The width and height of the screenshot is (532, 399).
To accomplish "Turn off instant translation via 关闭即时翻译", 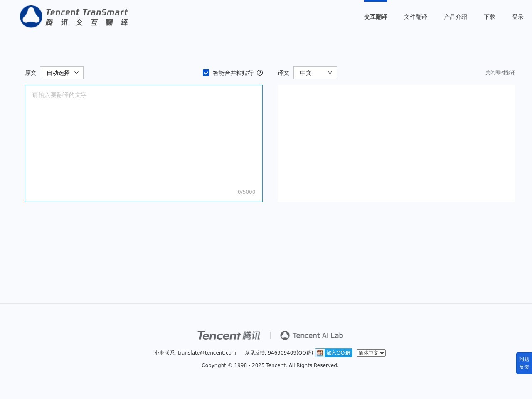I will coord(500,73).
